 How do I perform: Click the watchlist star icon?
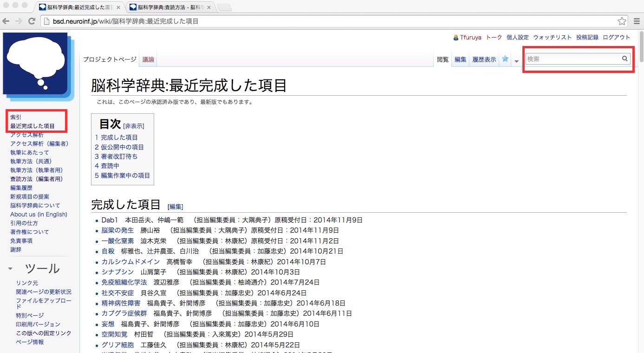[505, 59]
